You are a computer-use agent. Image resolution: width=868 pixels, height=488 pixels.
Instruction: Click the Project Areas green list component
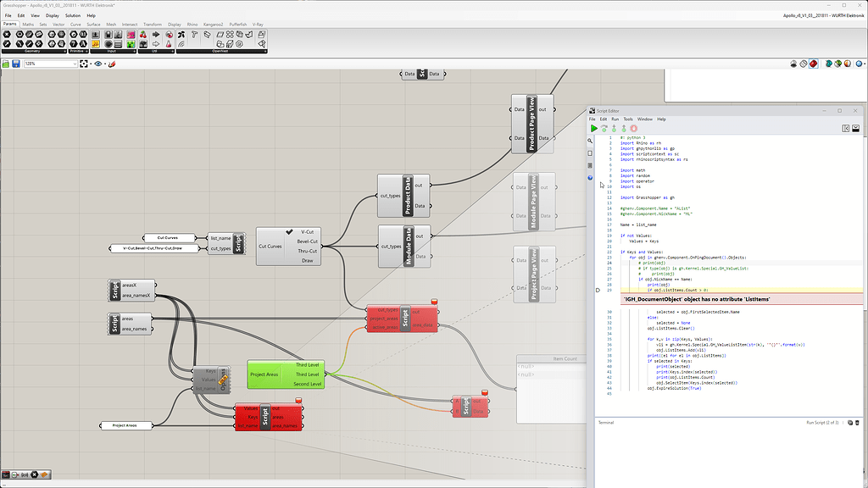(264, 374)
